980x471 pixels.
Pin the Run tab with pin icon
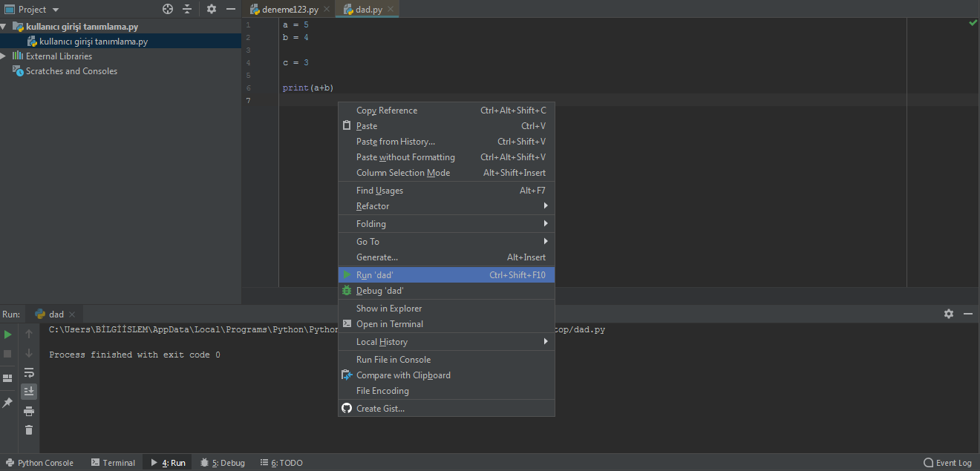[x=8, y=403]
